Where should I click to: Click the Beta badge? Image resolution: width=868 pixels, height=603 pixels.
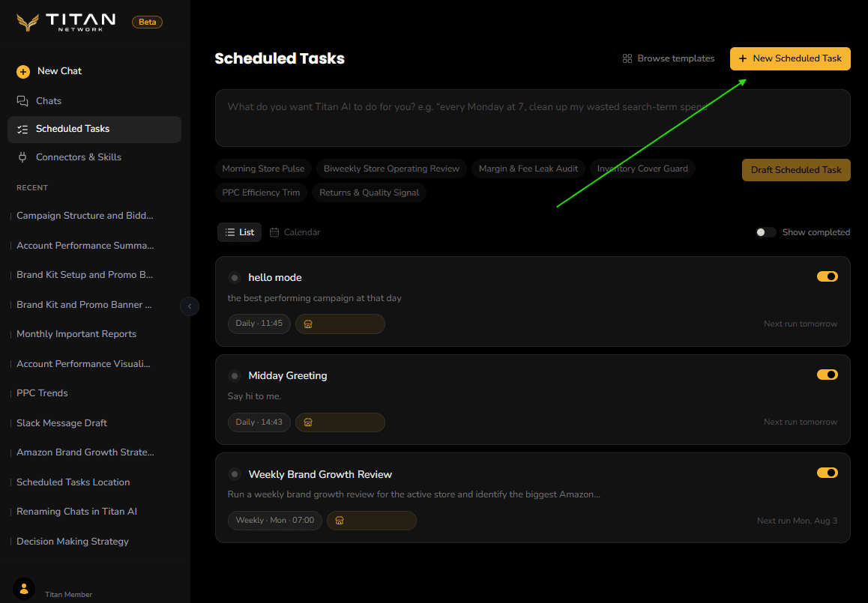(147, 22)
